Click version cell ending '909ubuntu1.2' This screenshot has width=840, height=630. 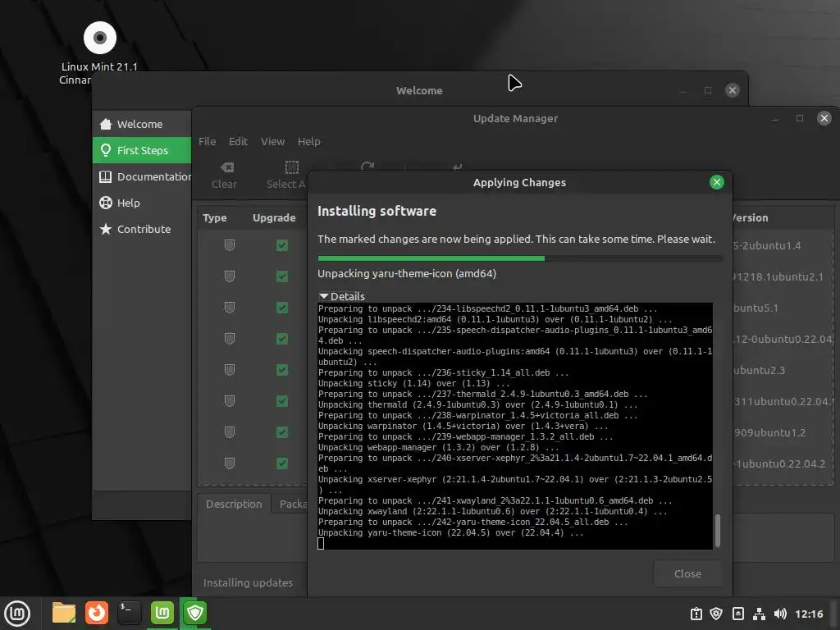(769, 433)
